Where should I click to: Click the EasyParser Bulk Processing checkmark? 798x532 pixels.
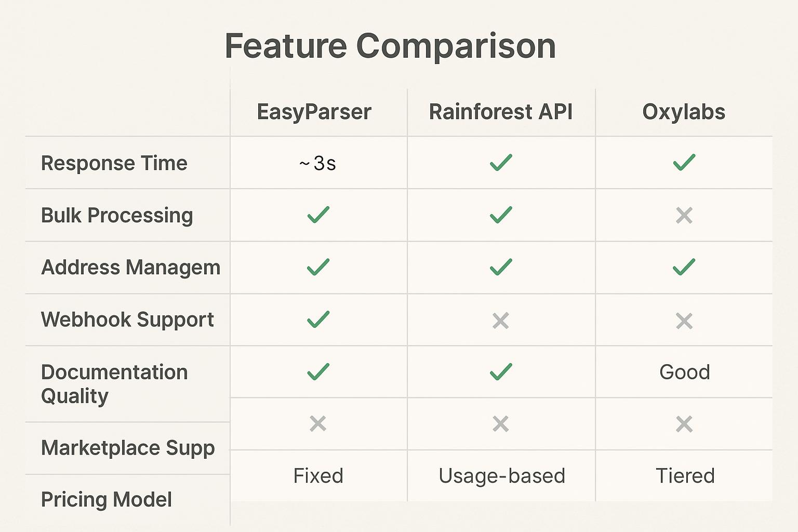(x=318, y=215)
